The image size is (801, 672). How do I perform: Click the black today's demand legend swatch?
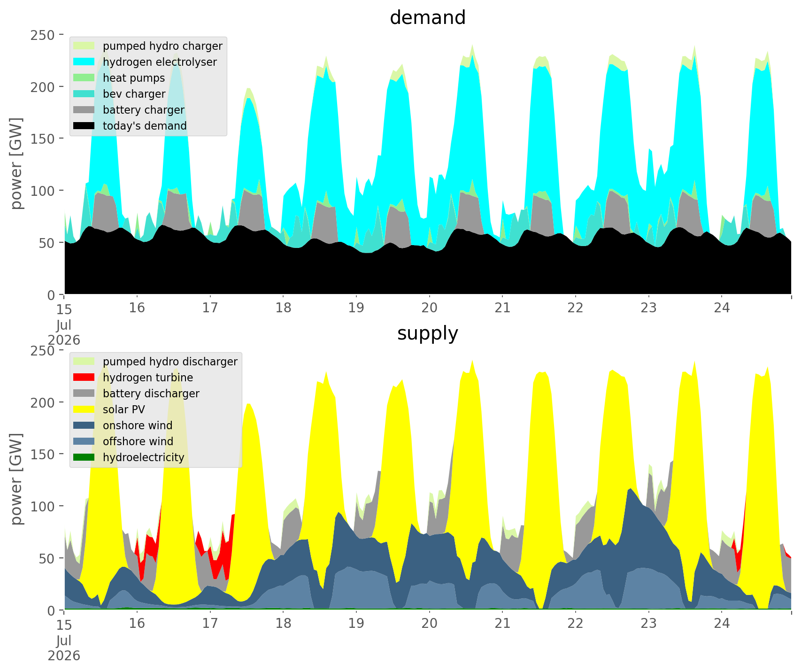point(84,126)
